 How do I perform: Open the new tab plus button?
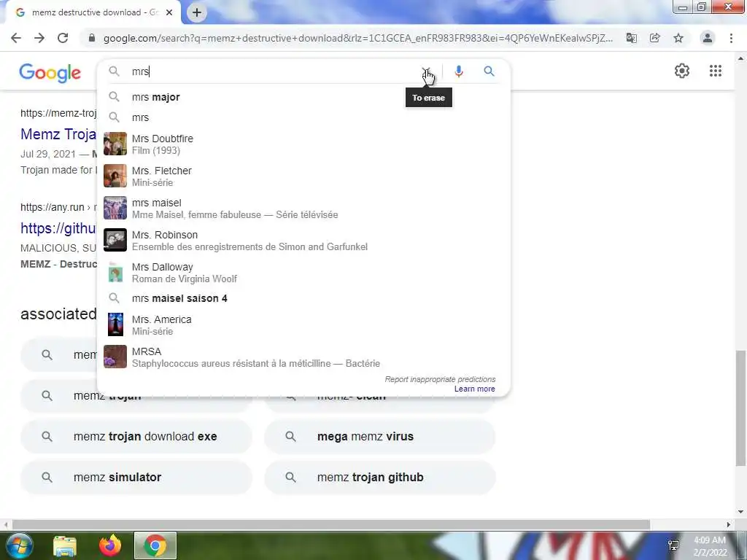coord(197,12)
